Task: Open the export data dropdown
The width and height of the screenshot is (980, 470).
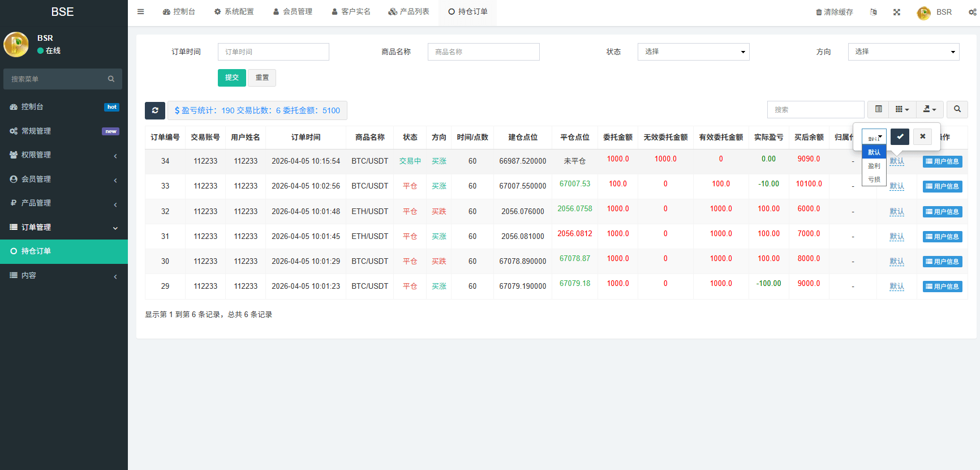Action: tap(930, 109)
